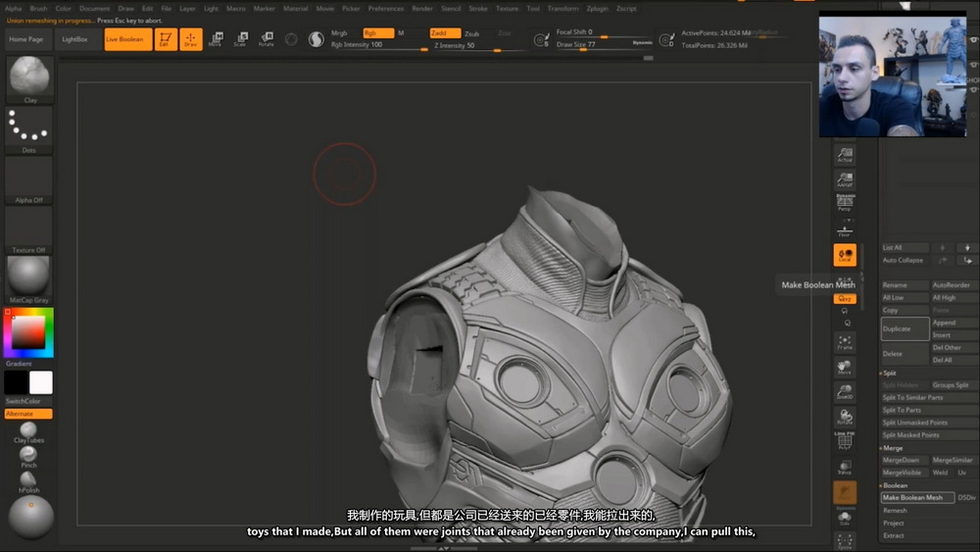Collapse the Split section
980x552 pixels.
click(x=890, y=374)
